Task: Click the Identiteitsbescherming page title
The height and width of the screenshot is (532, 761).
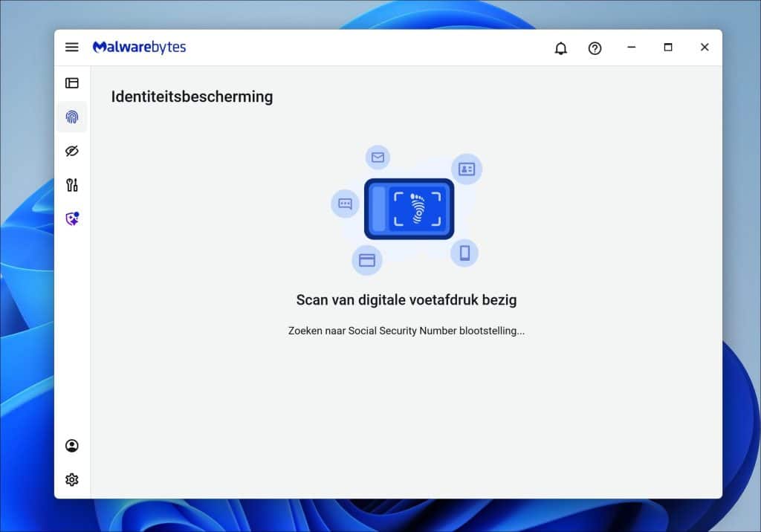Action: click(x=192, y=97)
